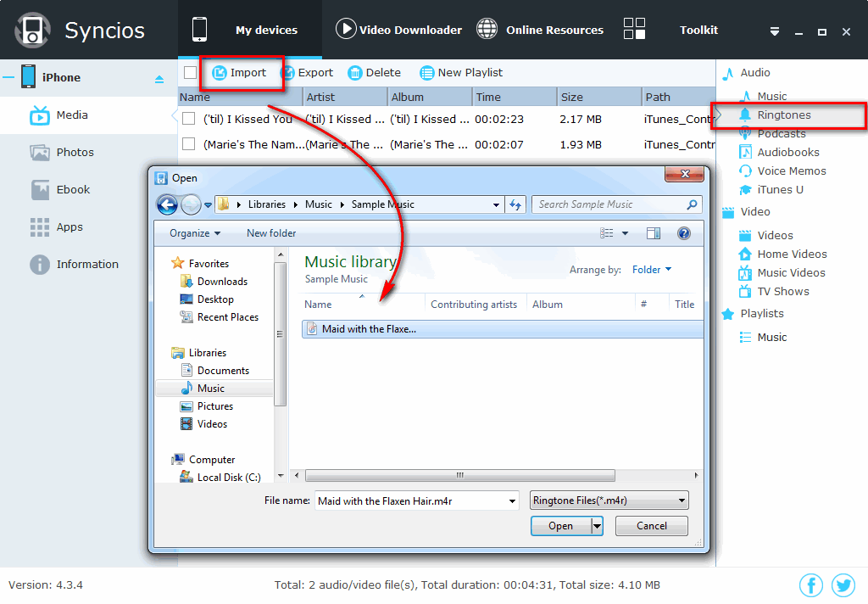Open Online Resources globe icon

(x=487, y=30)
